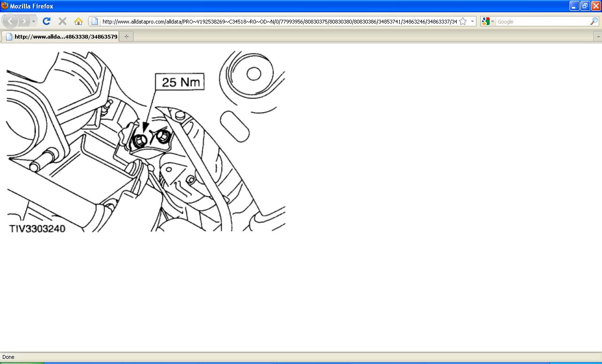
Task: Go to the Home page
Action: point(79,21)
